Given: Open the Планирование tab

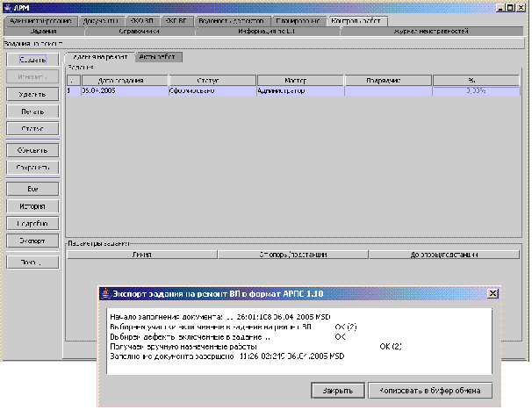Looking at the screenshot, I should (x=298, y=21).
